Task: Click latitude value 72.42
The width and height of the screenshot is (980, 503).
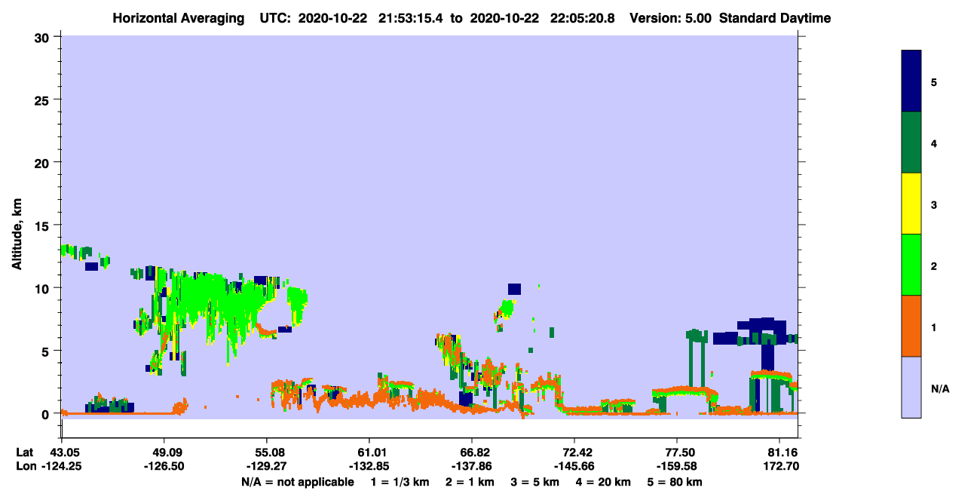Action: click(x=574, y=452)
